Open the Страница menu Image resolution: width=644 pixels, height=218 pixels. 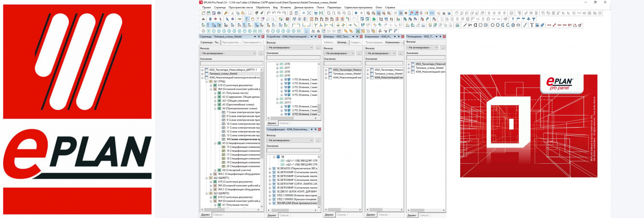point(220,7)
